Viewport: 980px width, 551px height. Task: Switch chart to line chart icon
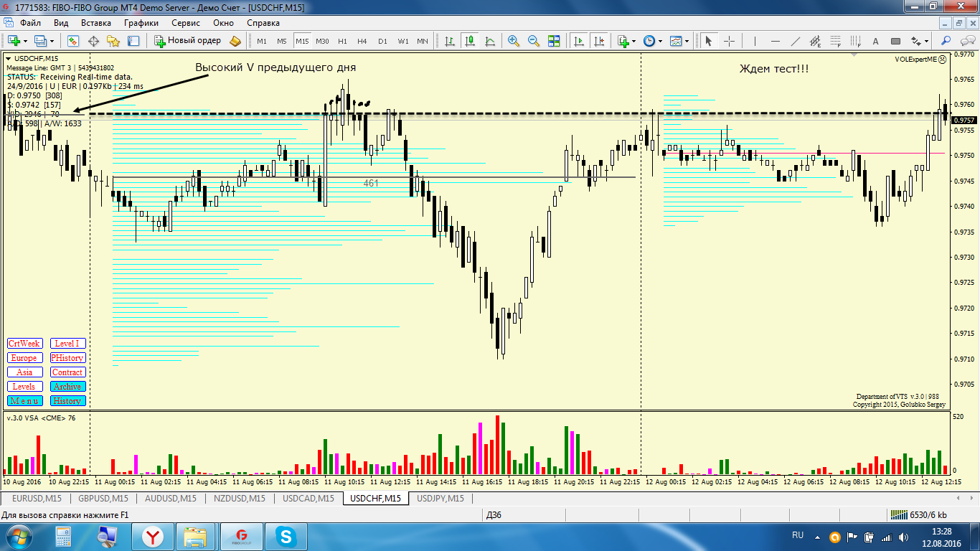pyautogui.click(x=490, y=41)
